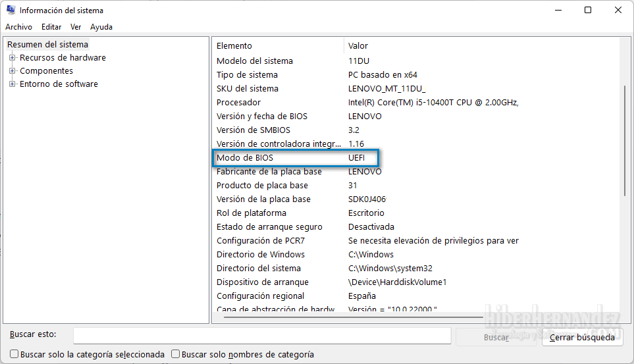The height and width of the screenshot is (364, 634).
Task: Click the Cerrar búsqueda button
Action: [582, 337]
